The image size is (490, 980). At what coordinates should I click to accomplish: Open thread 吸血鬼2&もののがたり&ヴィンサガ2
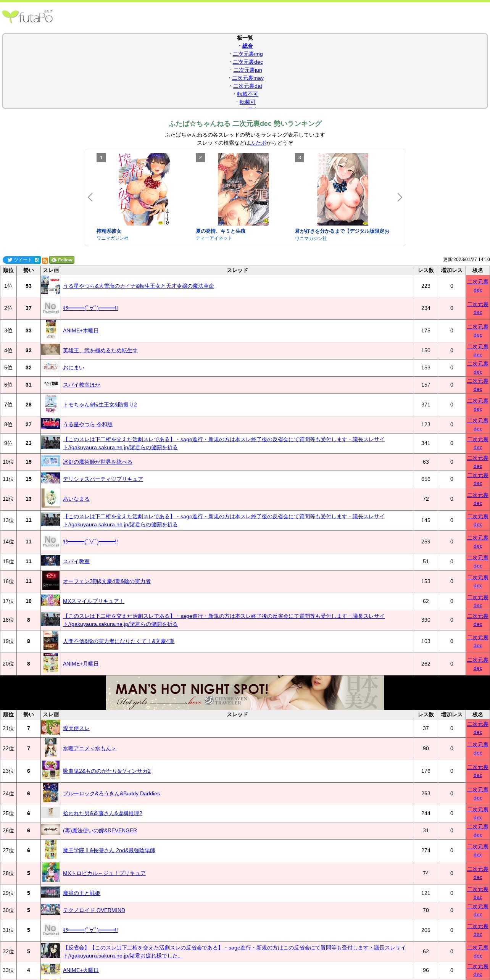107,771
